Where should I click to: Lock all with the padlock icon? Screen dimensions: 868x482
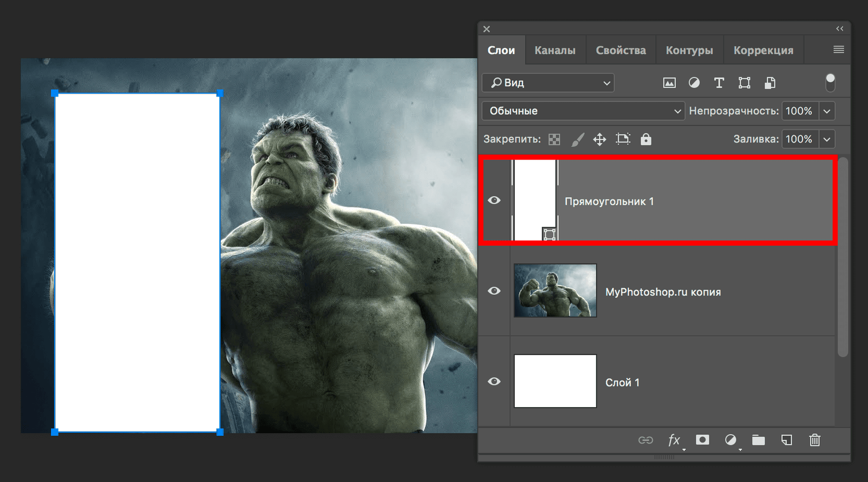click(x=646, y=139)
